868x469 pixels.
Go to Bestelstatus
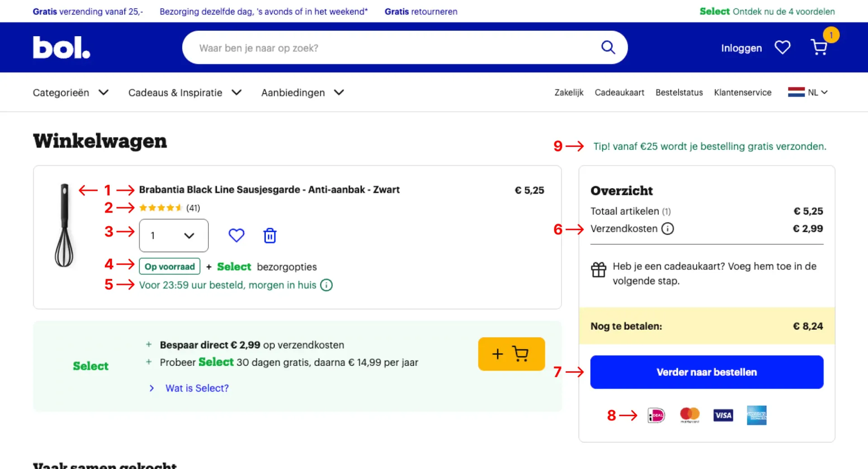click(x=679, y=92)
